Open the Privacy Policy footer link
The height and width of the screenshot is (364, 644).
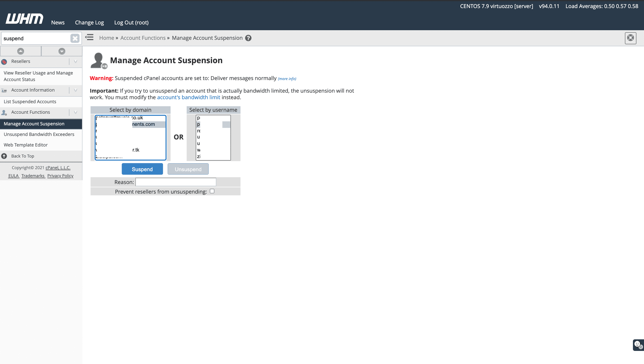60,176
